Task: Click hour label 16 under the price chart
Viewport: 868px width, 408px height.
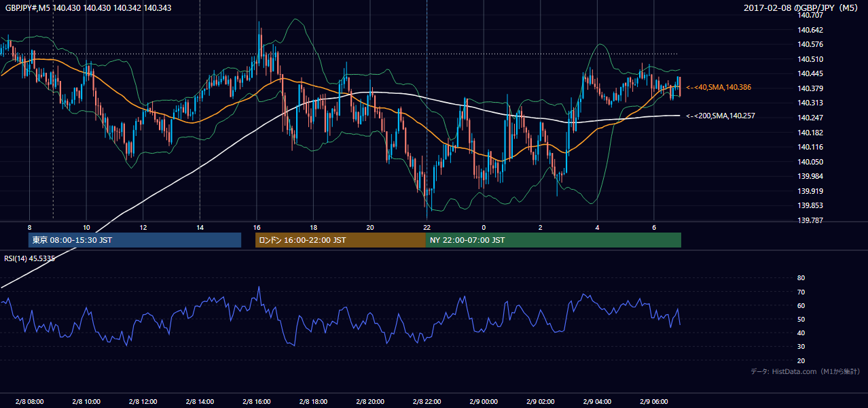Action: (256, 226)
